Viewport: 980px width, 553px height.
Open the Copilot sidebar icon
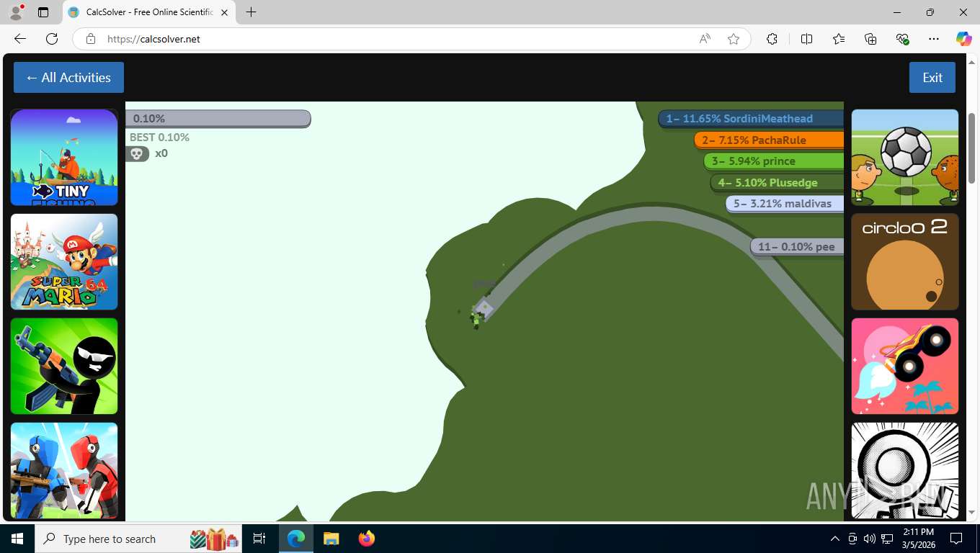point(964,39)
